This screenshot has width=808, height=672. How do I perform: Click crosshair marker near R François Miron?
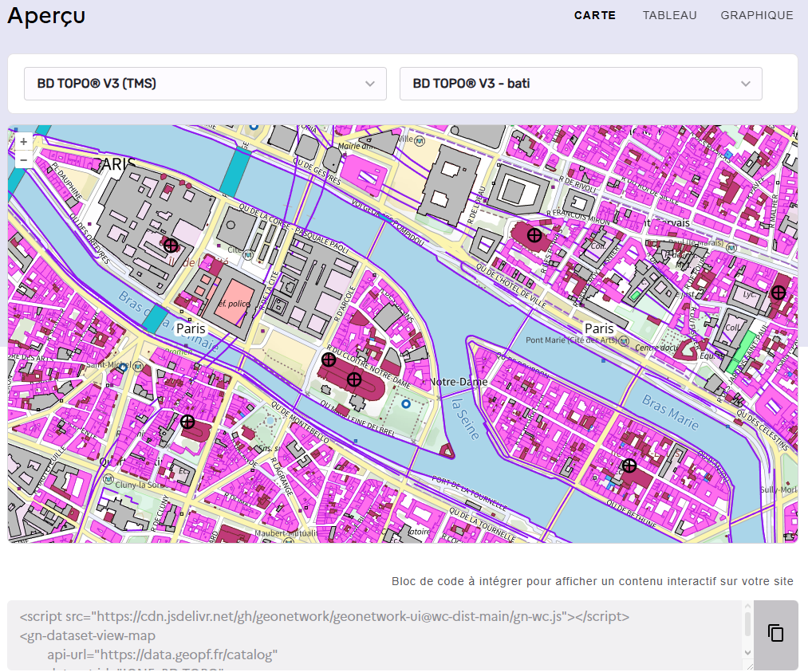(x=534, y=235)
